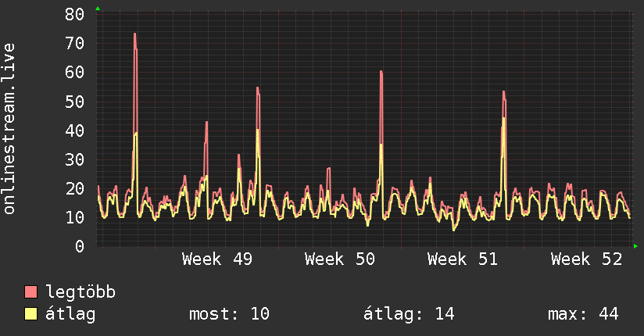Click the 'max: 44' value
This screenshot has width=644, height=336.
[583, 314]
